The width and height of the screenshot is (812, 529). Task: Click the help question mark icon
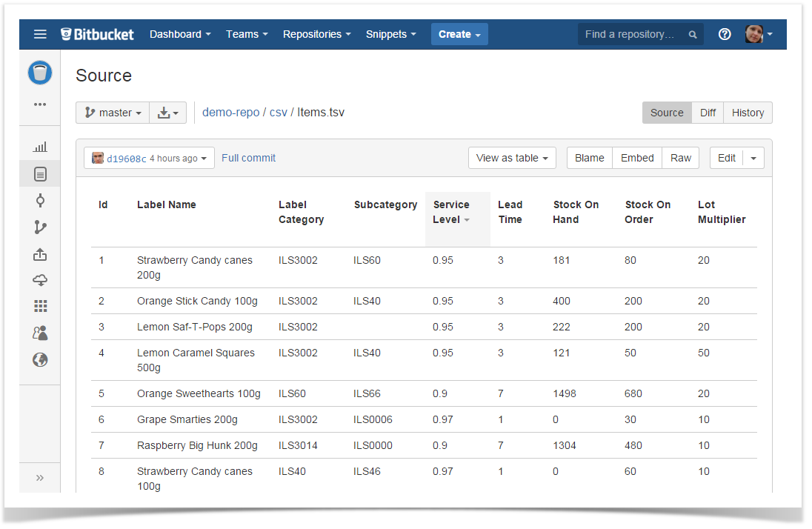[x=725, y=34]
